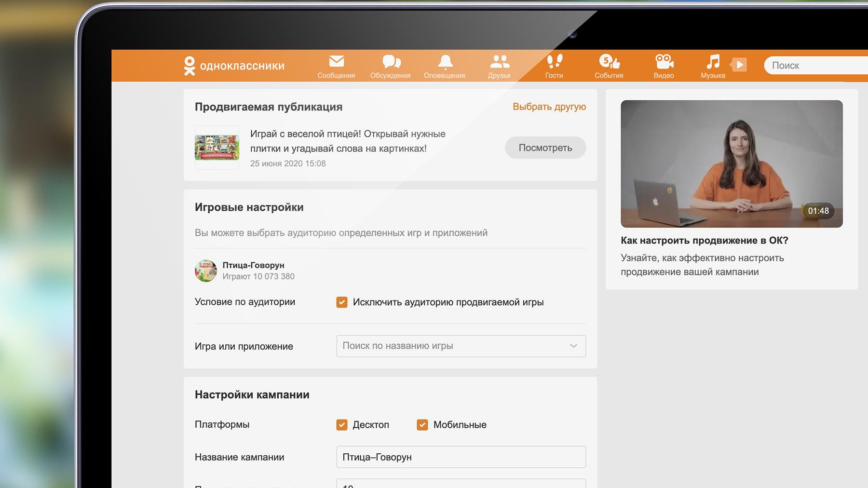Click the Посмотреть button

pos(545,148)
